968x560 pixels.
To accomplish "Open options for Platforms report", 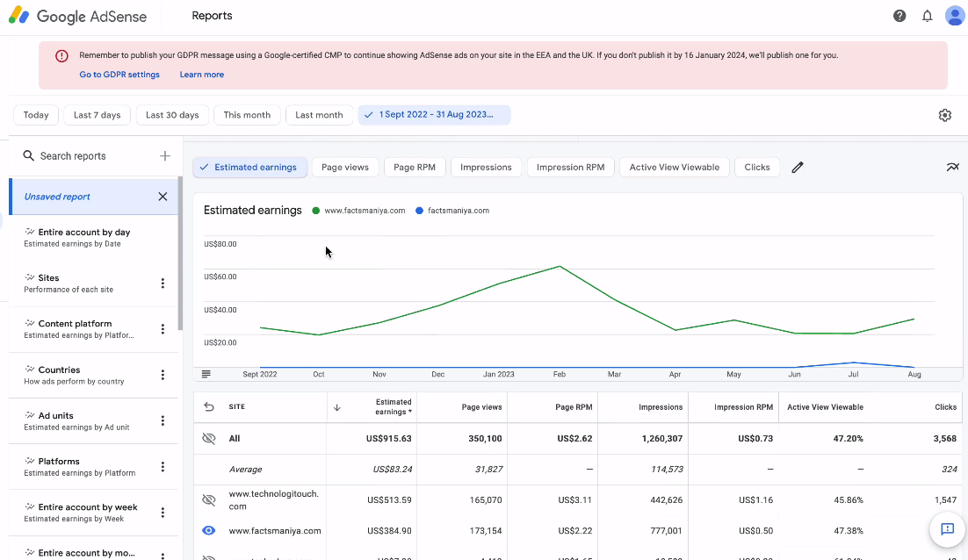I will (163, 467).
